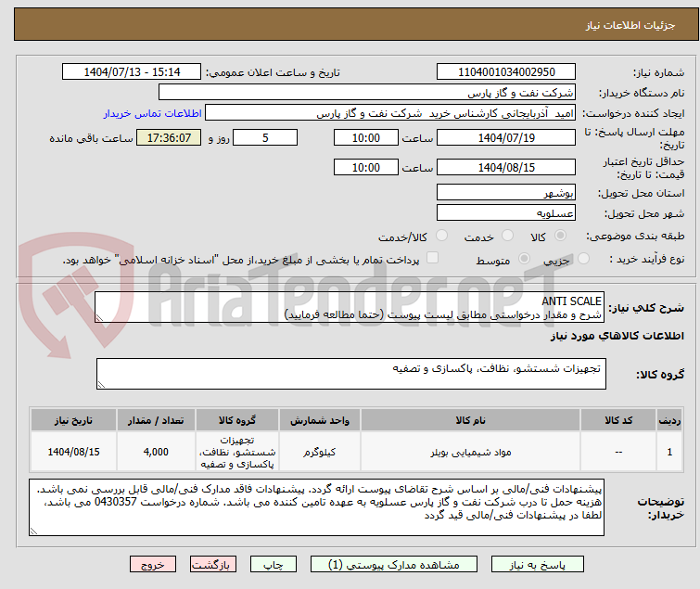
Task: Click the response deadline date 1404/07/19
Action: tap(506, 137)
